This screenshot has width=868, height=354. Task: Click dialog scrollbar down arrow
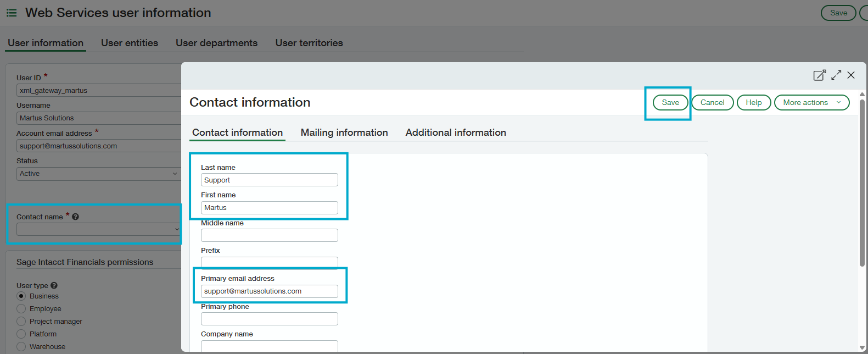pyautogui.click(x=862, y=347)
